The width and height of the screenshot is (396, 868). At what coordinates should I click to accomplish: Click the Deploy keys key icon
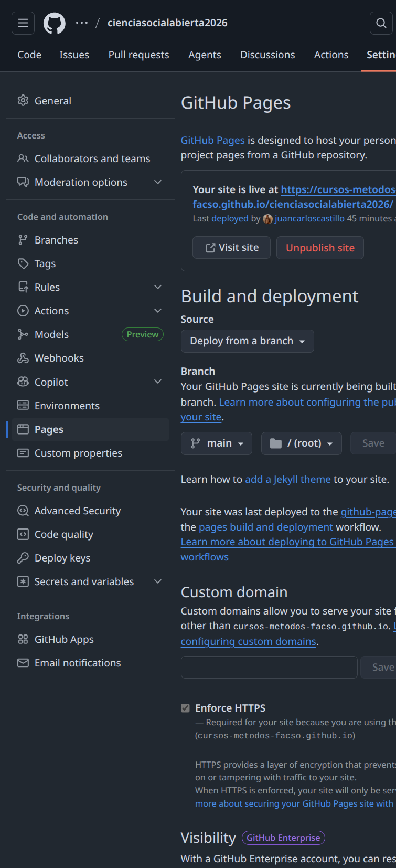pyautogui.click(x=23, y=557)
